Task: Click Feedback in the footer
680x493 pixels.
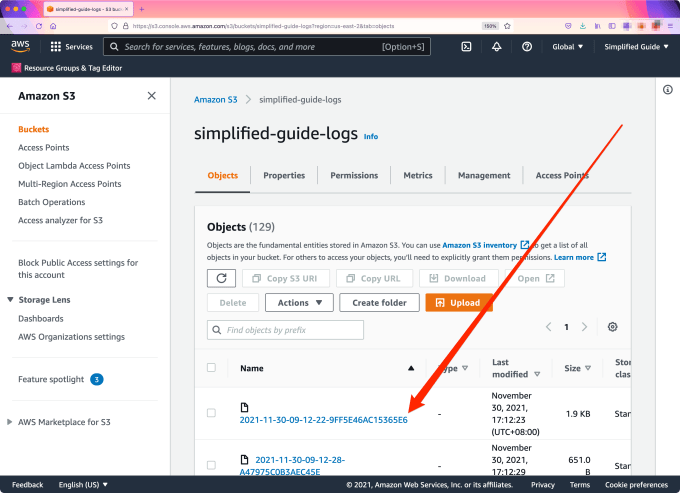Action: 27,485
